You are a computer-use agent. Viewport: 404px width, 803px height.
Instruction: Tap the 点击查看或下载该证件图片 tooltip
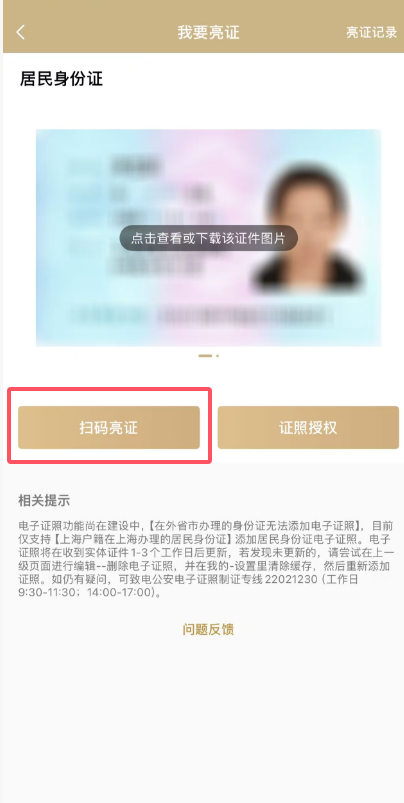coord(208,238)
